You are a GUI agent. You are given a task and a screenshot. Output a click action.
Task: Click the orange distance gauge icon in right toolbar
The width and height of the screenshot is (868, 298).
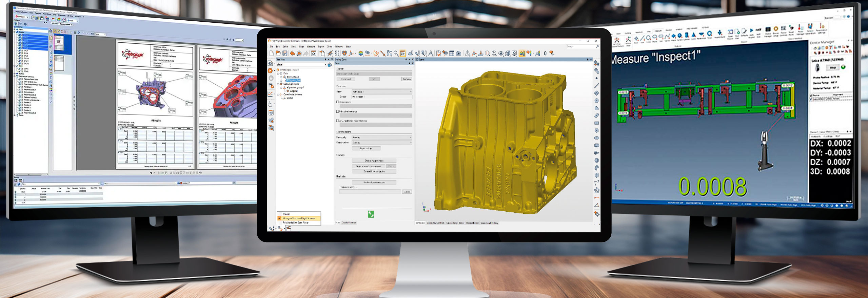point(596,197)
